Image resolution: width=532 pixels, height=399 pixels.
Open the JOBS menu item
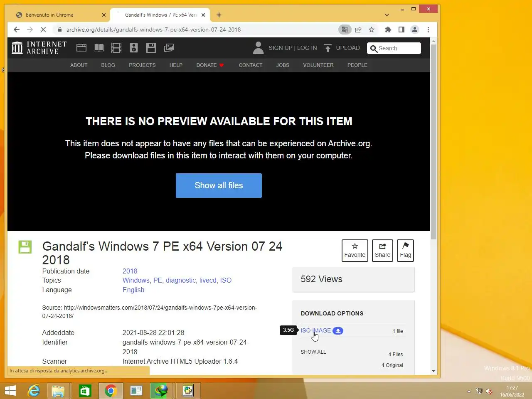pos(283,65)
